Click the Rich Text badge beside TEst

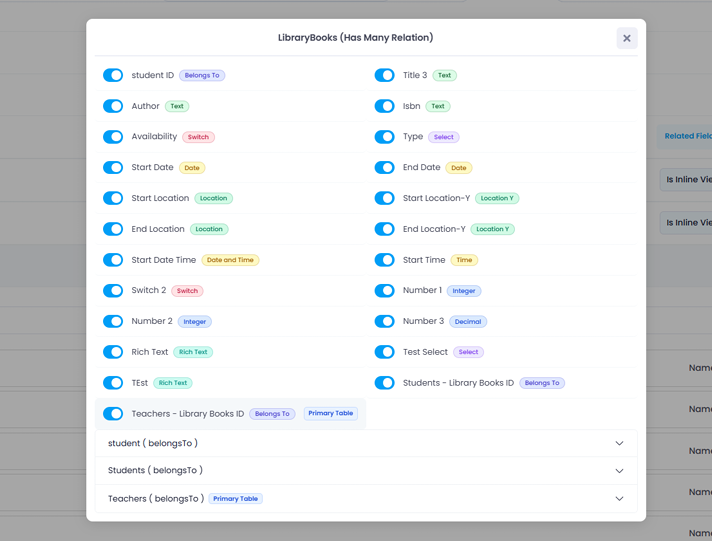pyautogui.click(x=173, y=383)
